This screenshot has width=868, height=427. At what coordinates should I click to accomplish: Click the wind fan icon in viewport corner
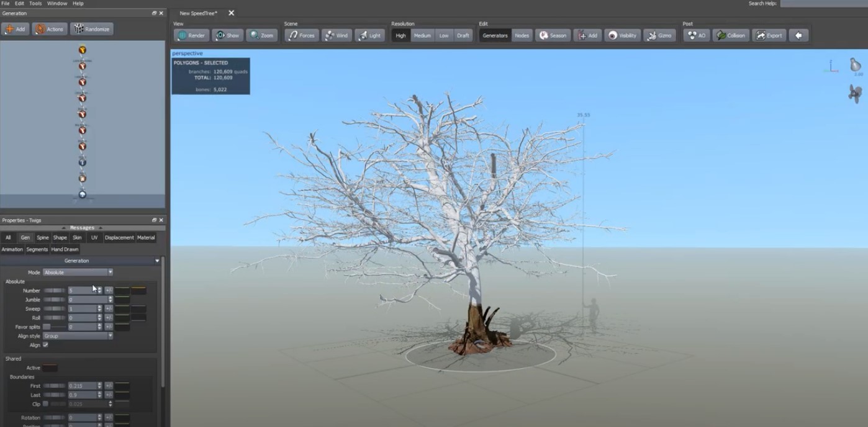click(855, 94)
